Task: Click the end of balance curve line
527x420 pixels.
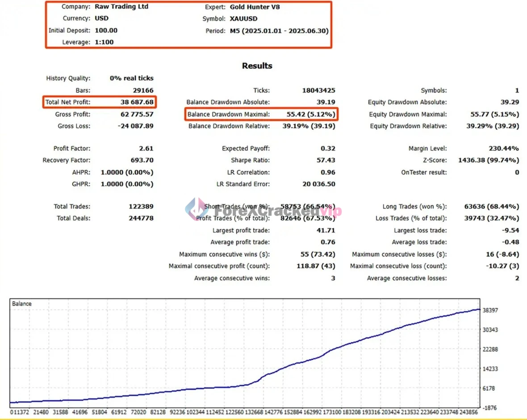Action: pyautogui.click(x=479, y=309)
